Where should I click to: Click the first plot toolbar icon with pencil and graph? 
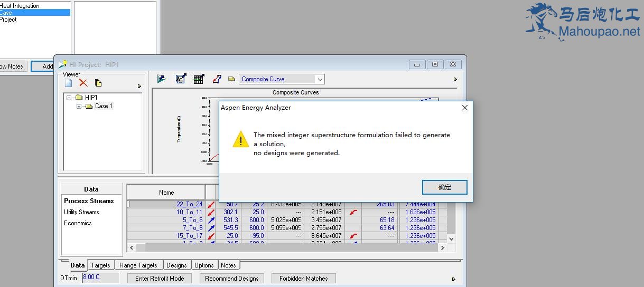click(162, 79)
